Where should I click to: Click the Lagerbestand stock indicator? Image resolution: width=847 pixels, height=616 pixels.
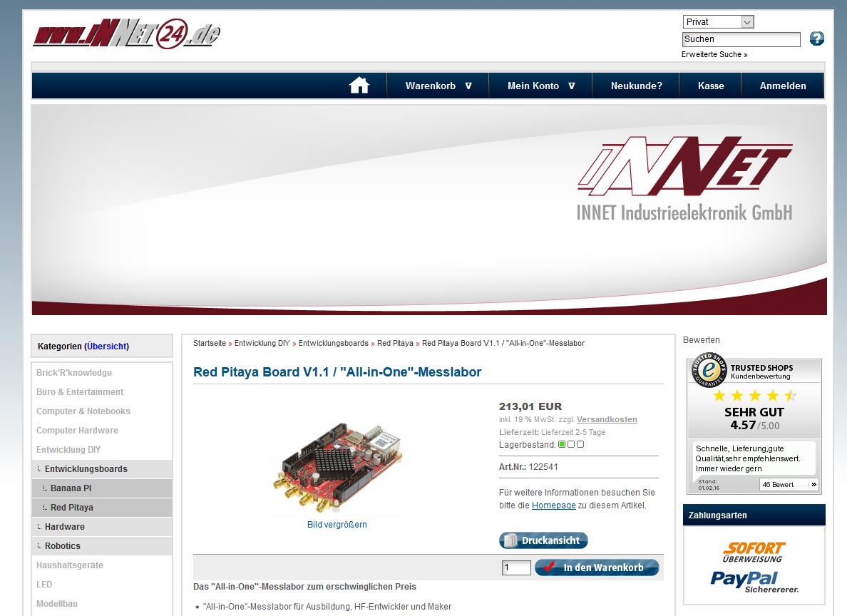tap(571, 444)
